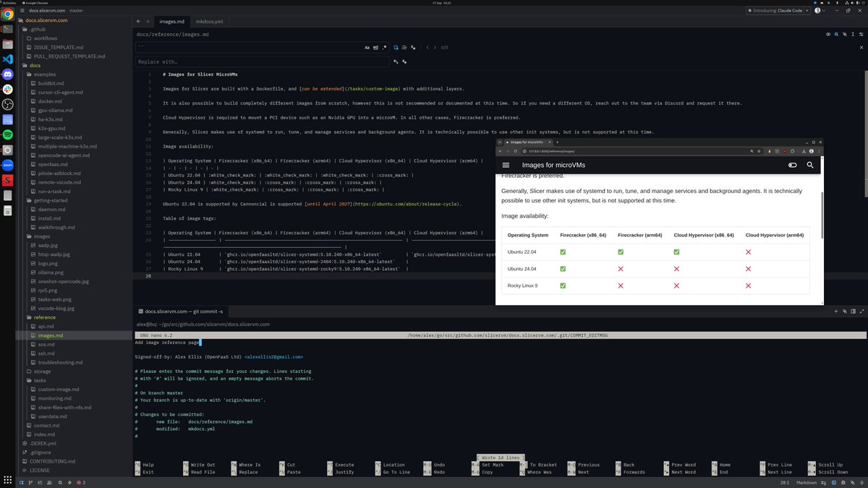868x488 pixels.
Task: Open the browser docs navigation hamburger menu
Action: pos(506,165)
